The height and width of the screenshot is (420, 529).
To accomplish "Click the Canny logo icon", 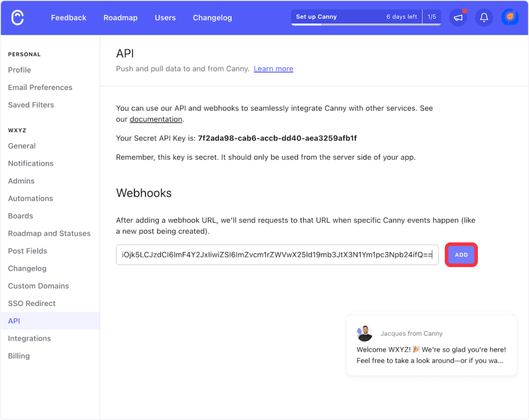I will [x=18, y=18].
